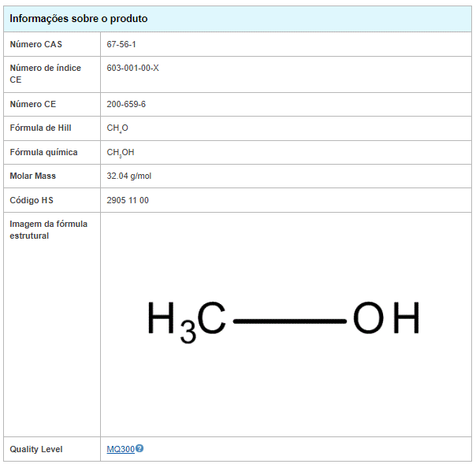Click the 'Número CAS' label

[35, 44]
